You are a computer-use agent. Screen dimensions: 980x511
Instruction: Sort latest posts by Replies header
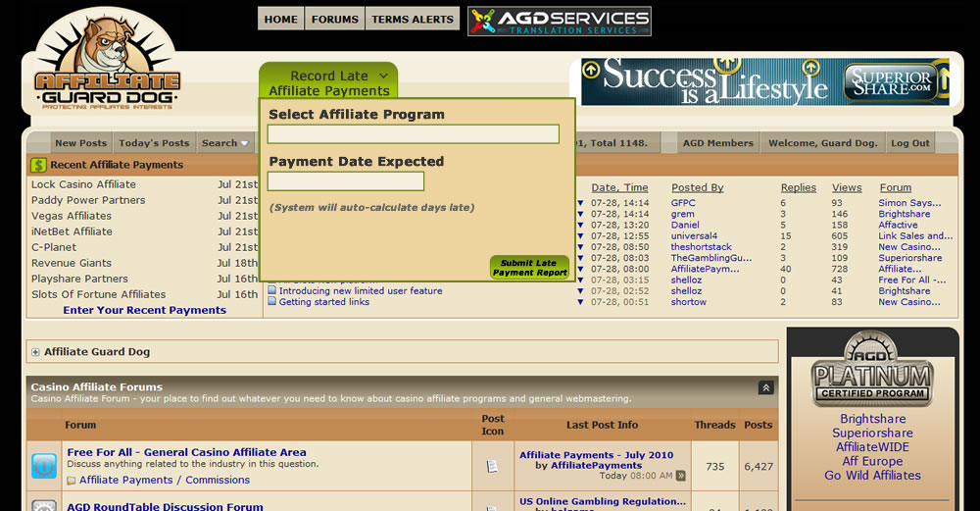(798, 187)
